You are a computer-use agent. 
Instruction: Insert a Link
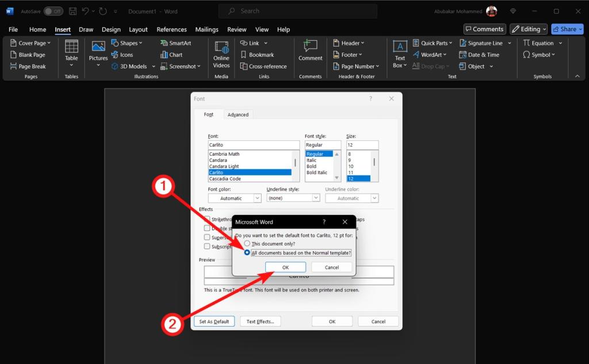254,43
